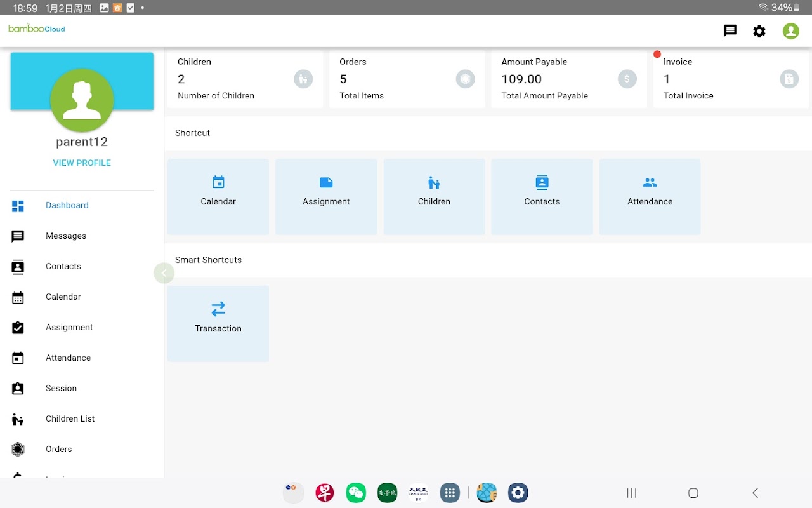Image resolution: width=812 pixels, height=508 pixels.
Task: Open the Transaction smart shortcut
Action: click(218, 324)
